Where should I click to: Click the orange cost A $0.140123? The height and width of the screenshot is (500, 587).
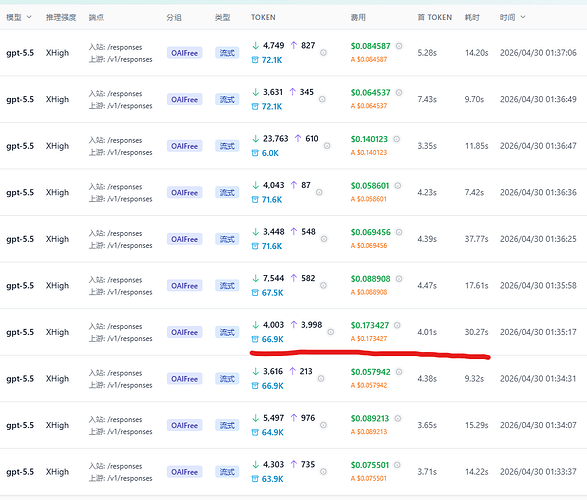coord(369,153)
